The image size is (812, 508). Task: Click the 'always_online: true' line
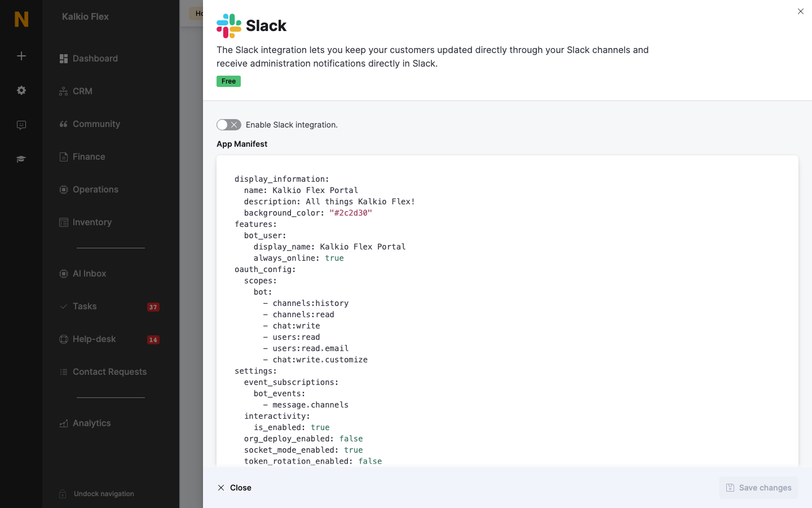pos(299,258)
